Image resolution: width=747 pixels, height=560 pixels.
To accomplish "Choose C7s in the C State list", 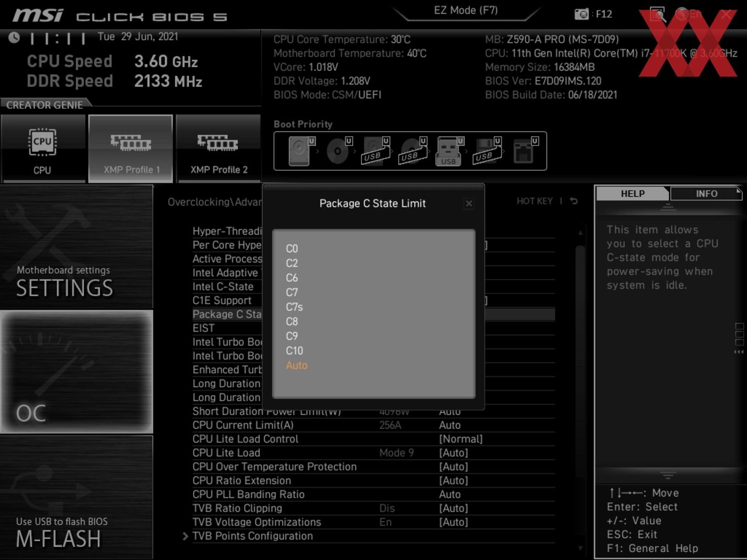I will tap(294, 307).
